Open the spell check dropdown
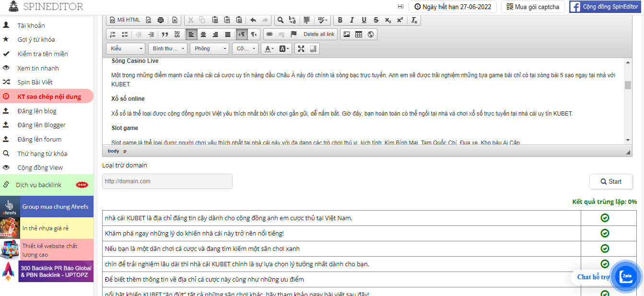644x296 pixels. (323, 20)
